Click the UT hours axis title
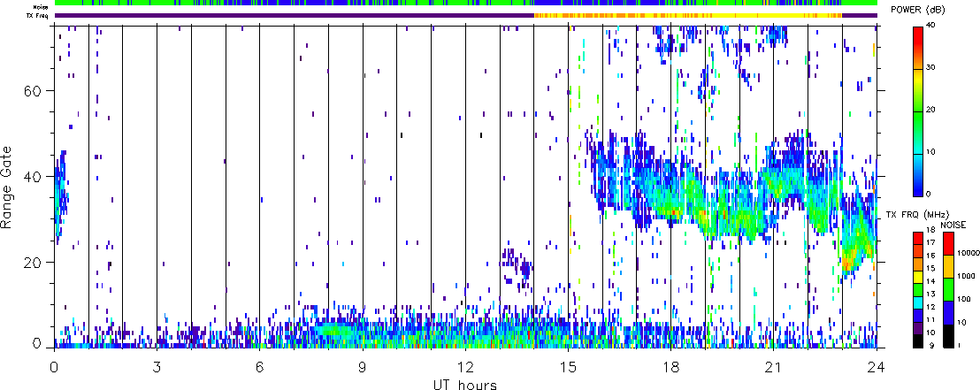The image size is (980, 390). click(465, 385)
